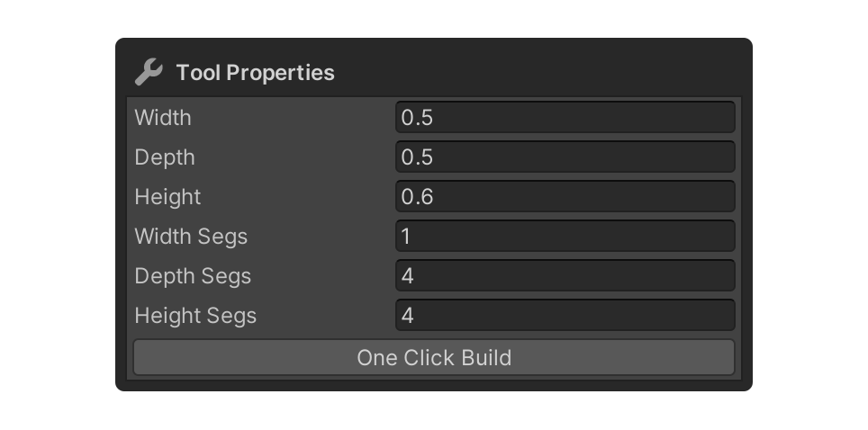Click the 0.6 value in the Height row
Image resolution: width=868 pixels, height=430 pixels.
click(417, 197)
